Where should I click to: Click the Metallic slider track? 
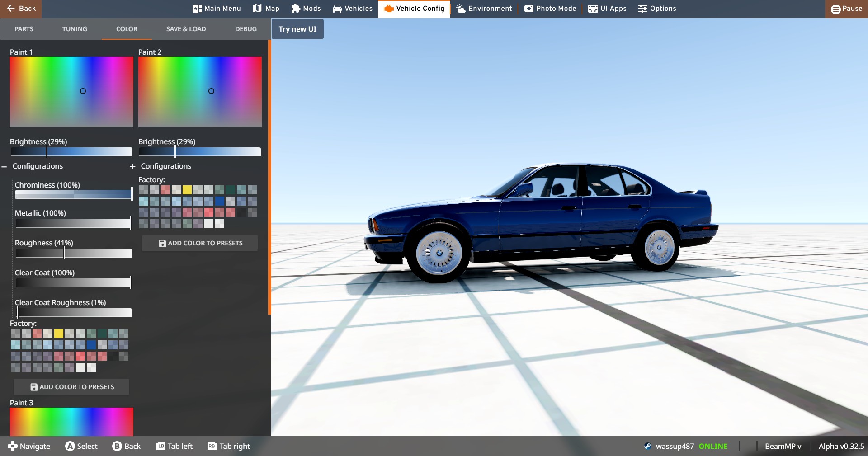(x=73, y=223)
